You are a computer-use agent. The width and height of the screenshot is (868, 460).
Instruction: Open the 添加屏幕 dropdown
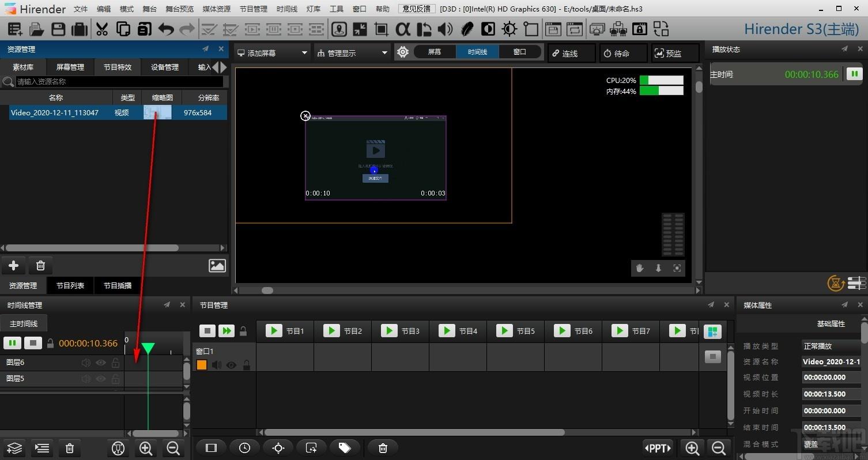pos(273,52)
